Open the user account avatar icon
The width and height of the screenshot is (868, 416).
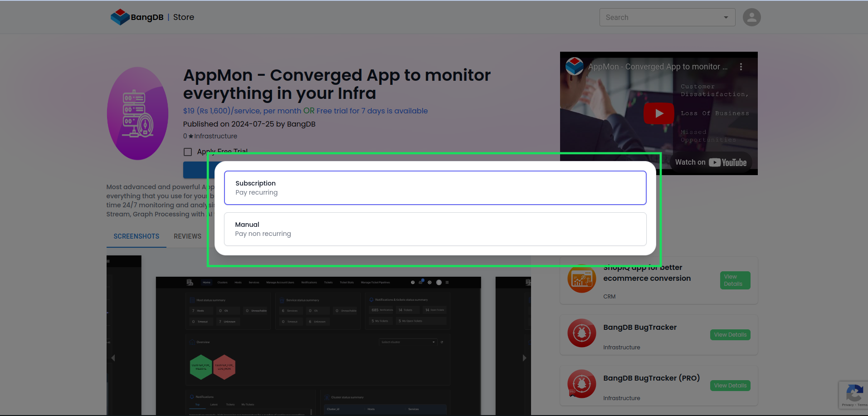[x=751, y=17]
